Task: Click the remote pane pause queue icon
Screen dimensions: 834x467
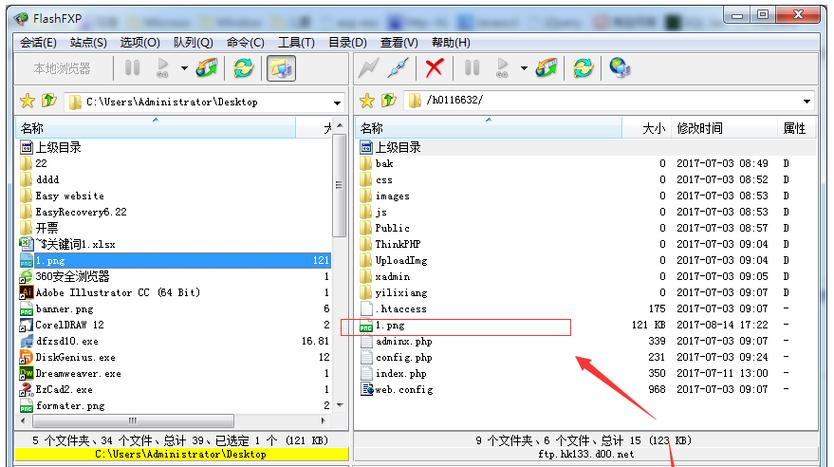Action: click(472, 68)
